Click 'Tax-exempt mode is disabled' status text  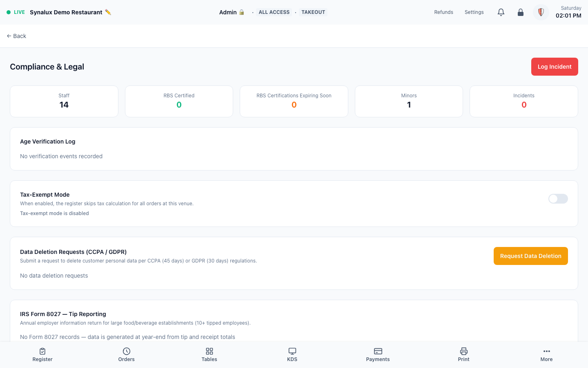click(54, 213)
